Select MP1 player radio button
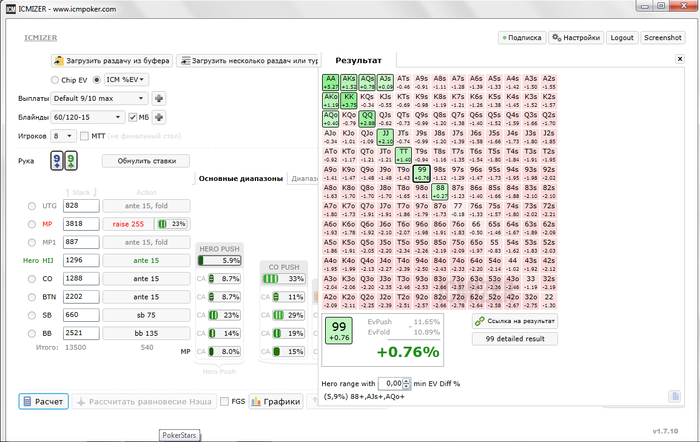The image size is (700, 442). (x=32, y=242)
